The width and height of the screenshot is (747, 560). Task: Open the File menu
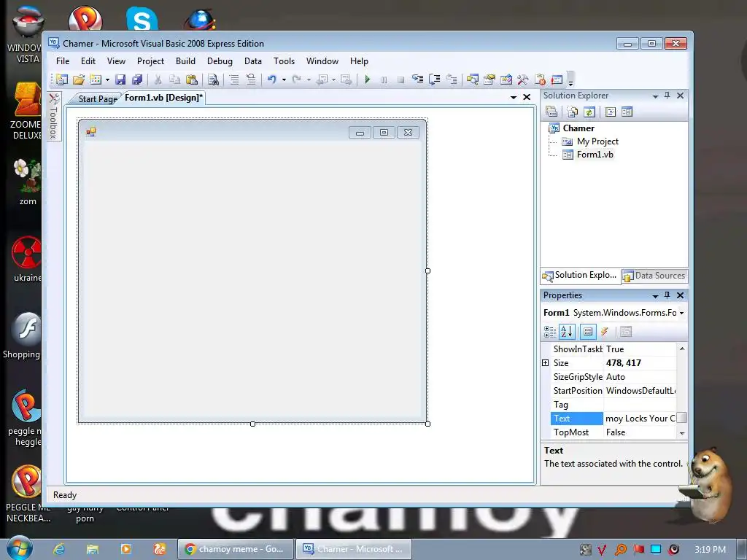tap(63, 61)
